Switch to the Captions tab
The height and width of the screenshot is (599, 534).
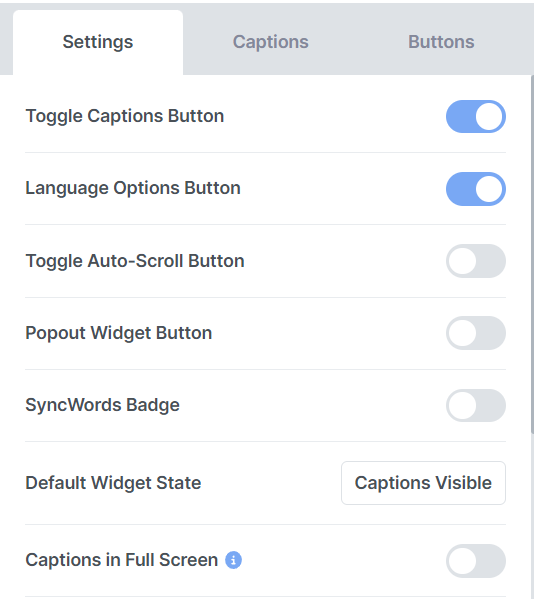tap(270, 42)
